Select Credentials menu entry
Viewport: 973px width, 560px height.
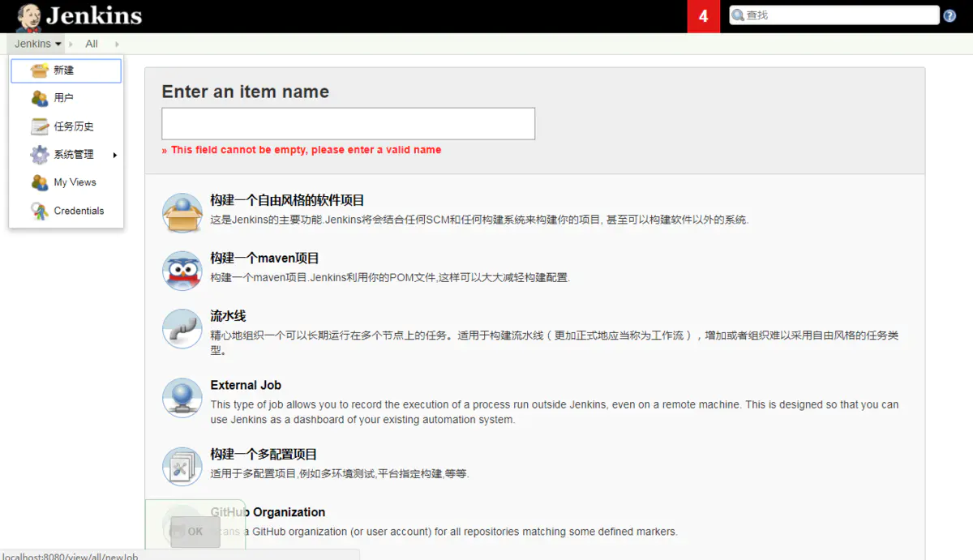coord(66,211)
